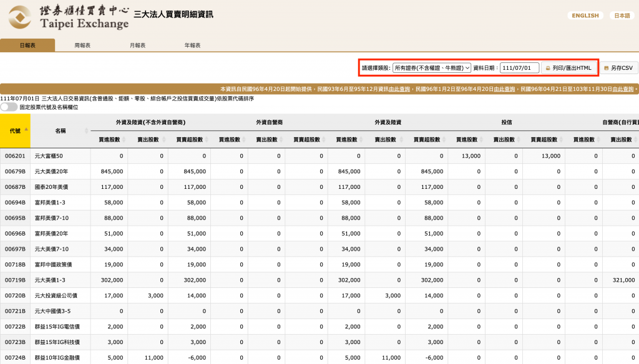Sort 買賣超股數 under 外資及陸資(不含外資自營商)
The width and height of the screenshot is (639, 364).
[x=207, y=140]
